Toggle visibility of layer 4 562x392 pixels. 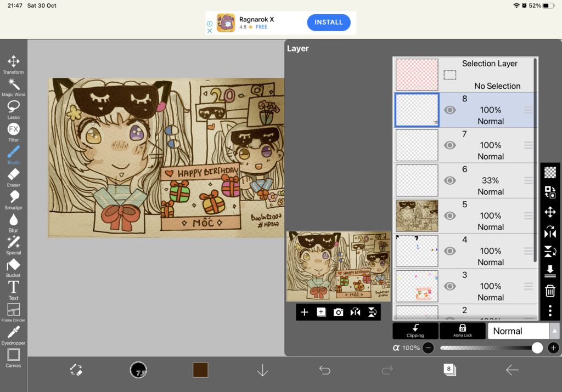point(450,251)
